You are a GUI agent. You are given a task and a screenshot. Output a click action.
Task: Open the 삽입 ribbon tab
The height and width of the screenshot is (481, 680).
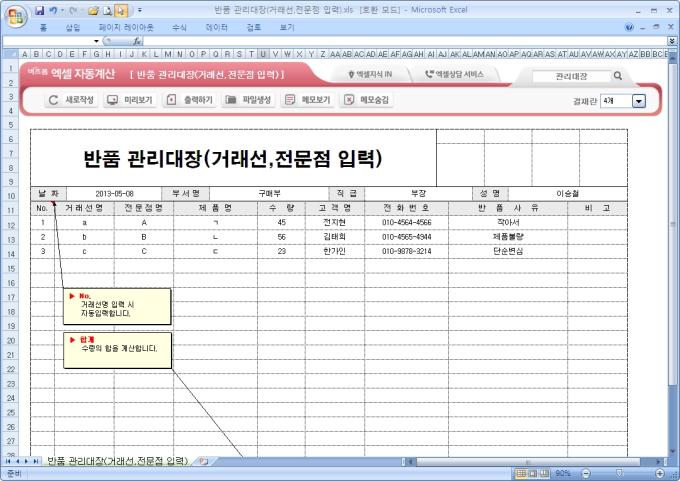(x=73, y=27)
